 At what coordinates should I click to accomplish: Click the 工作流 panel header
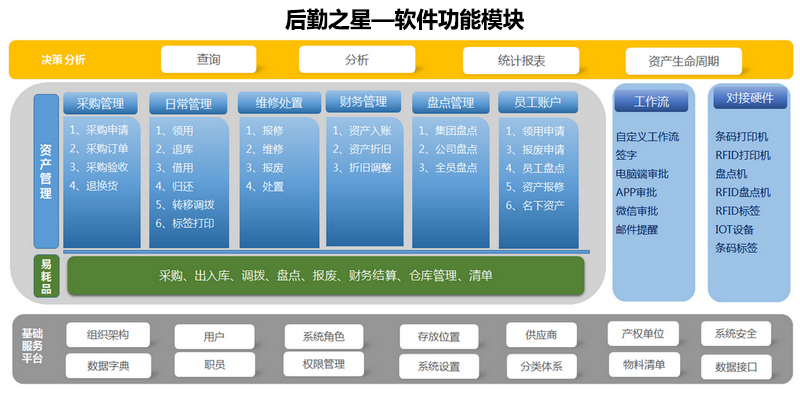[x=651, y=102]
